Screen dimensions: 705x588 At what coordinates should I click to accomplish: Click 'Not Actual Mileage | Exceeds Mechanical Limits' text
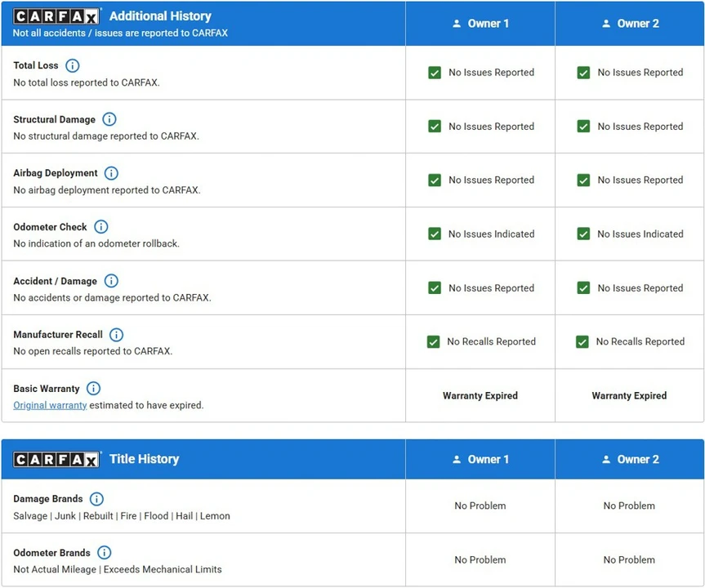coord(118,569)
